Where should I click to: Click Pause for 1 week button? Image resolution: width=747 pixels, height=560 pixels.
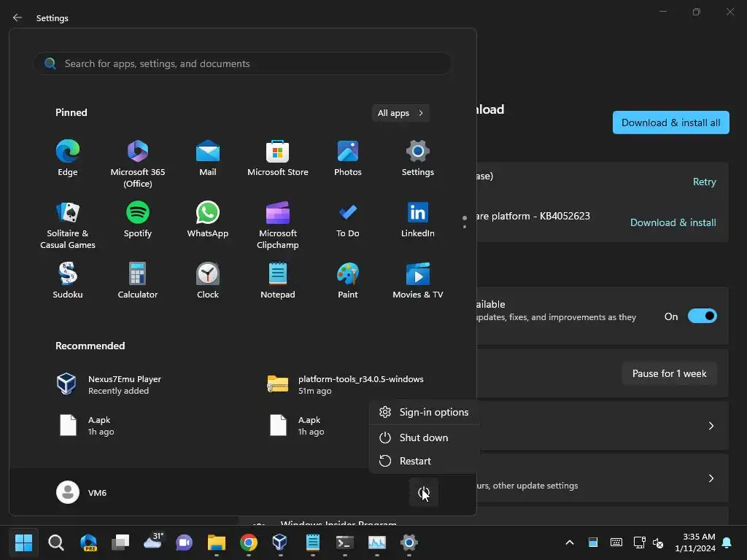669,374
